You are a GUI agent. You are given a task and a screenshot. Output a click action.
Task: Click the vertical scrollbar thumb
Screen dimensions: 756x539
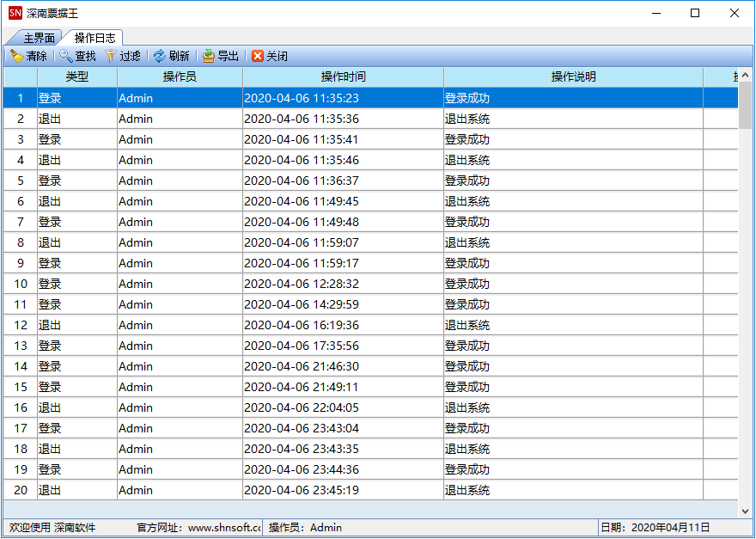tap(745, 105)
